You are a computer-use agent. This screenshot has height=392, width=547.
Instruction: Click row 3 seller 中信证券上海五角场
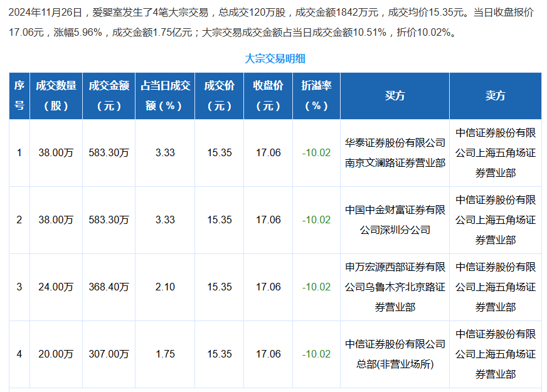[496, 287]
